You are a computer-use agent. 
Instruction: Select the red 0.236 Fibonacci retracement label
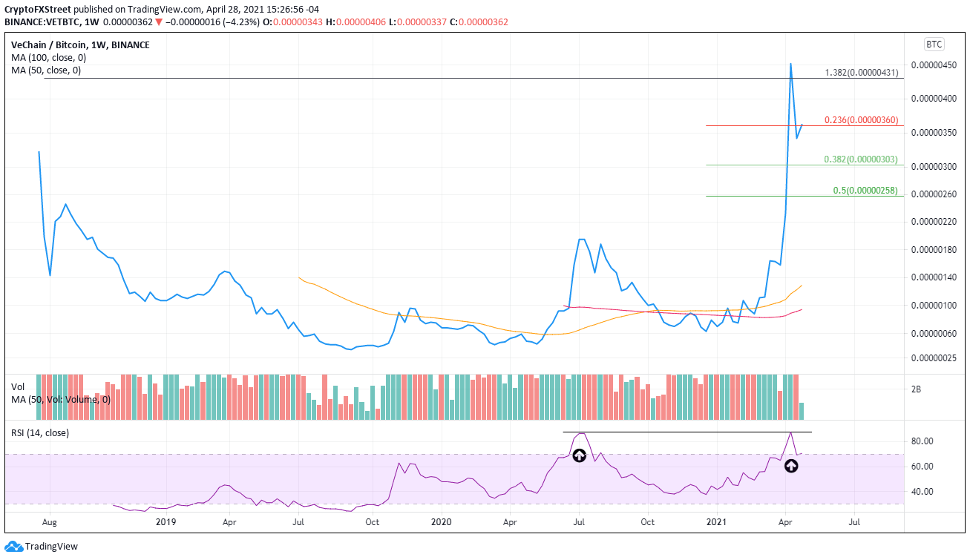(x=863, y=119)
